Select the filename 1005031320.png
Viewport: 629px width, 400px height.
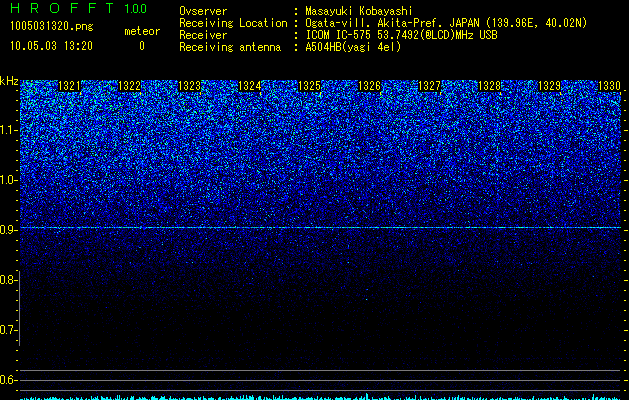[x=52, y=26]
